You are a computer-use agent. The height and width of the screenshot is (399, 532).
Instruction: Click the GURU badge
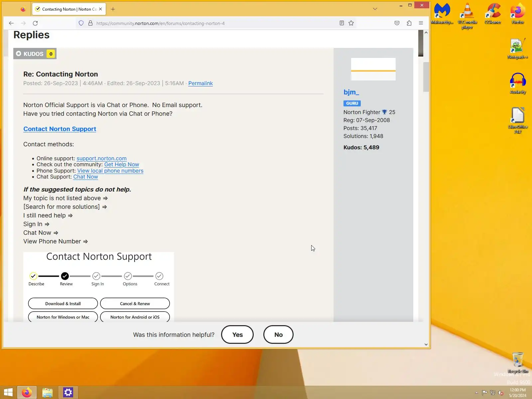[x=352, y=103]
